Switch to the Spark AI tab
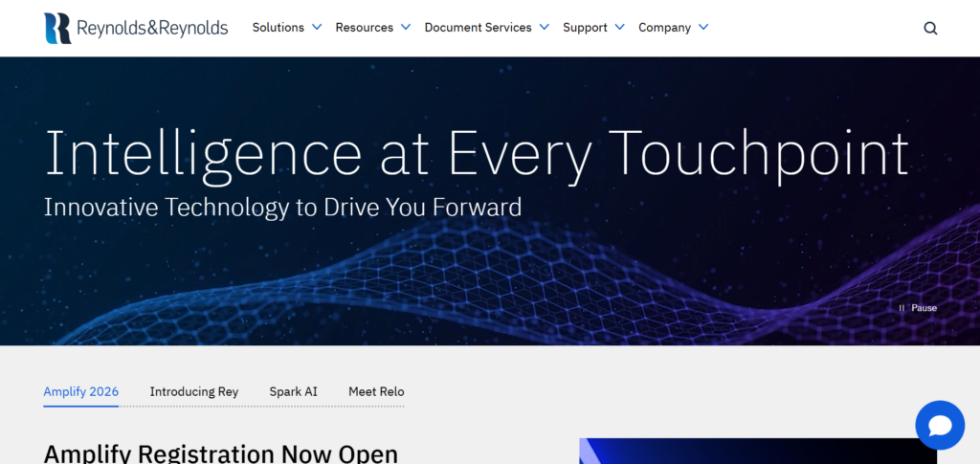This screenshot has width=980, height=464. tap(293, 392)
